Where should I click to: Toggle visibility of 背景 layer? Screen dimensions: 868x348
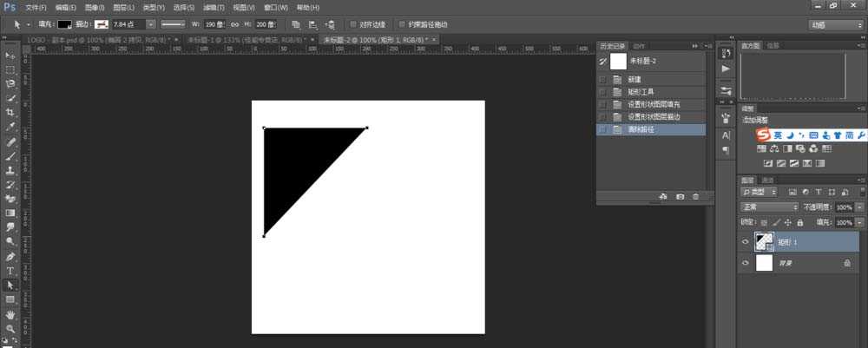pos(745,262)
